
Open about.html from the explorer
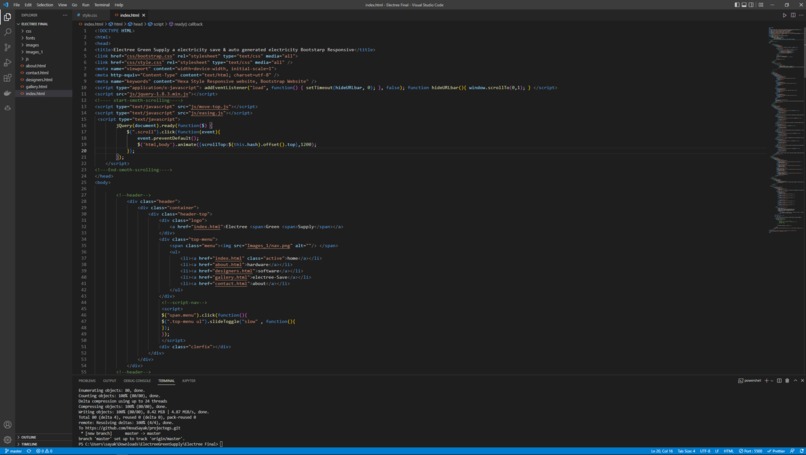35,66
